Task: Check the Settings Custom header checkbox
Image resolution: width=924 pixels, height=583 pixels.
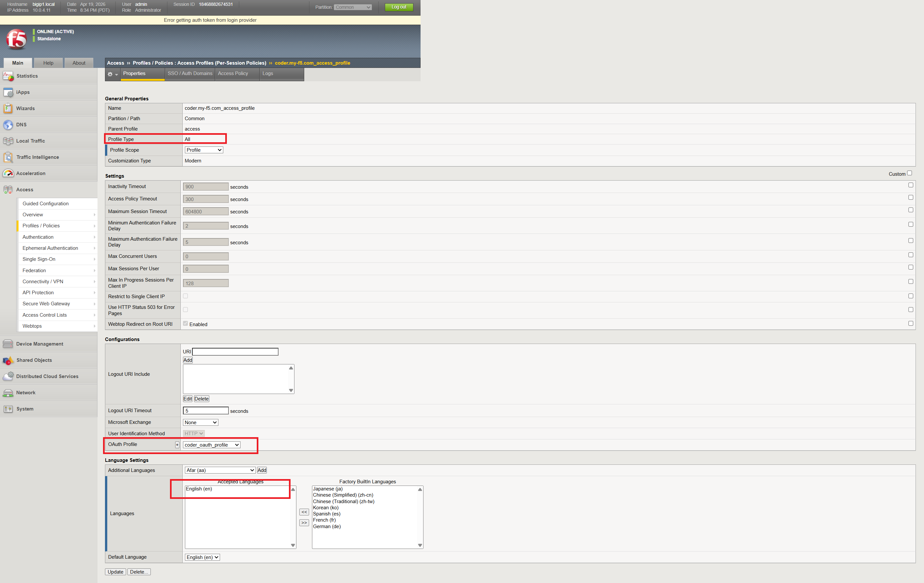Action: pyautogui.click(x=909, y=173)
